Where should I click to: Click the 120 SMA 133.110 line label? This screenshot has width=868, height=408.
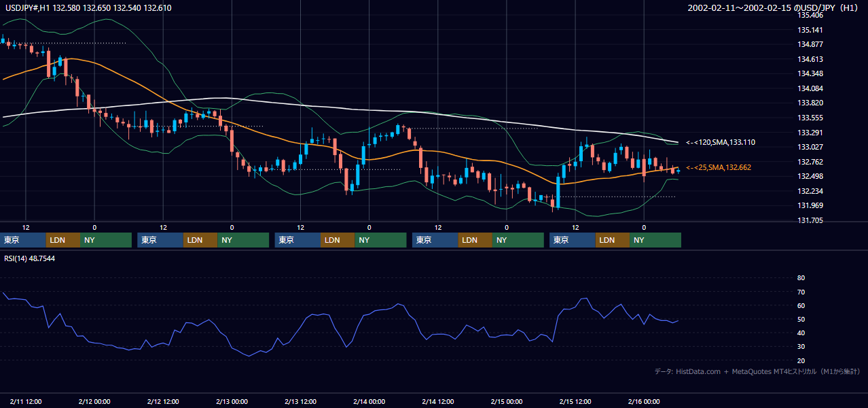coord(721,143)
